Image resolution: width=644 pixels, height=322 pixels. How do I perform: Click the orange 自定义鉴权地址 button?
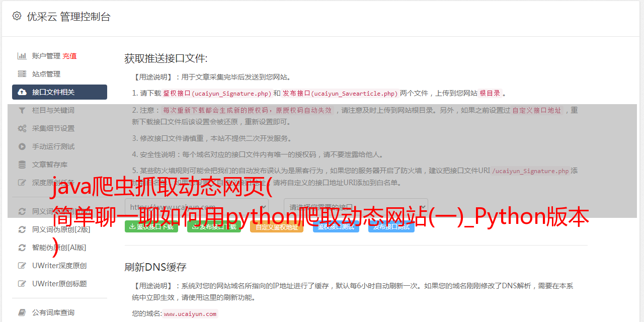[x=277, y=227]
